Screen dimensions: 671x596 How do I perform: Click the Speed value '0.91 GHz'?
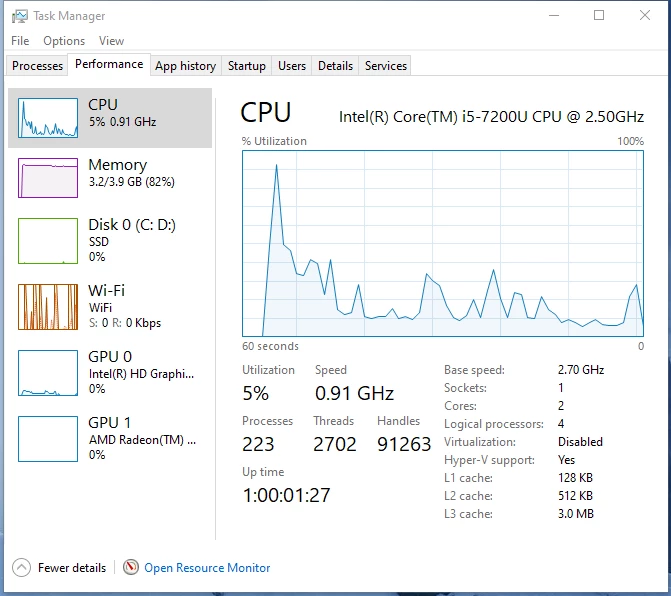(354, 393)
